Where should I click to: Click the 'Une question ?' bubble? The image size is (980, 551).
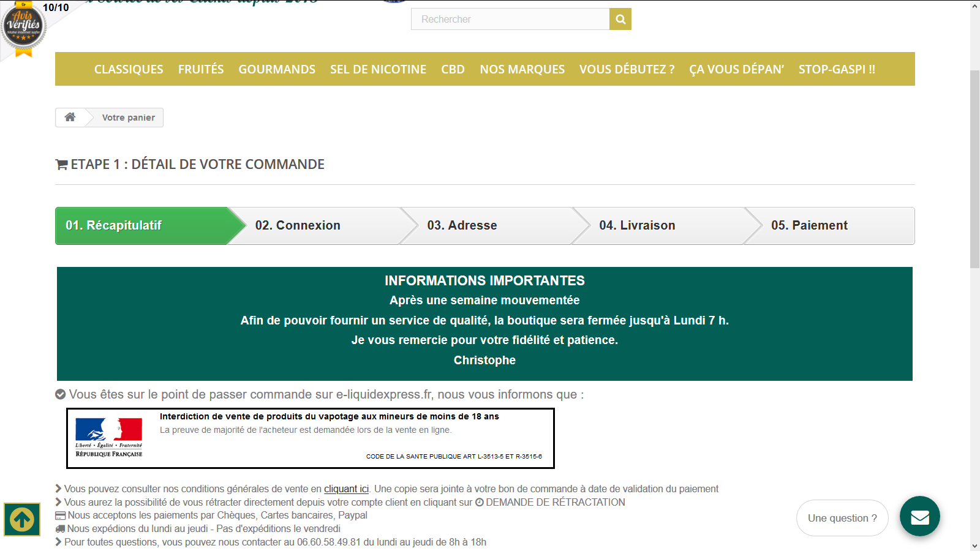pos(842,518)
